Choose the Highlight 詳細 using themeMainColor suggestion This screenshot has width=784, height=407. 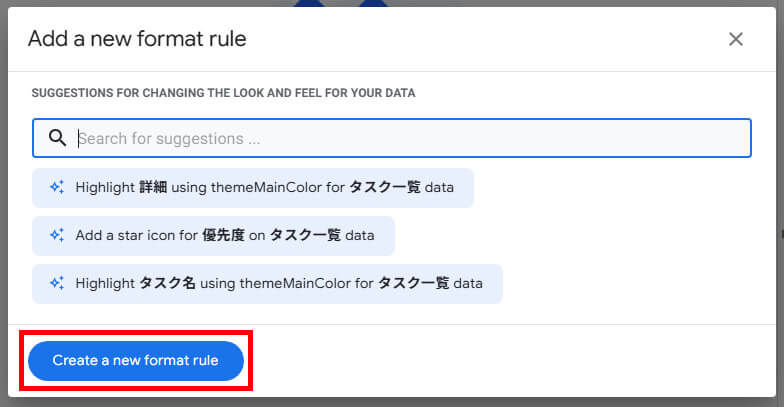(x=252, y=187)
